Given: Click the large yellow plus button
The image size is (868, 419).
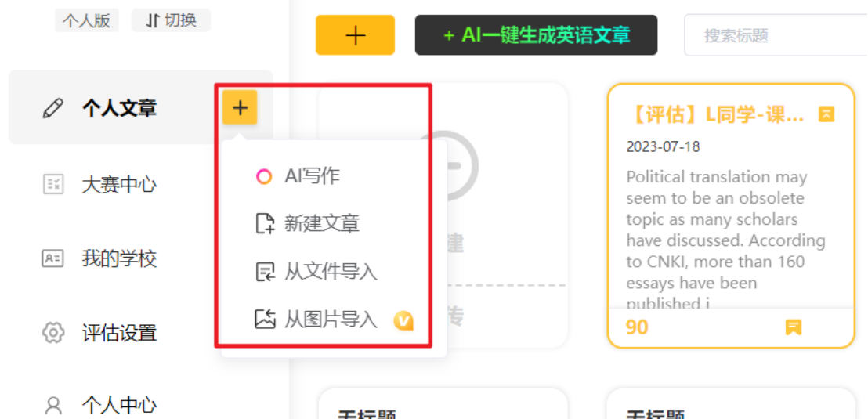Looking at the screenshot, I should 356,35.
